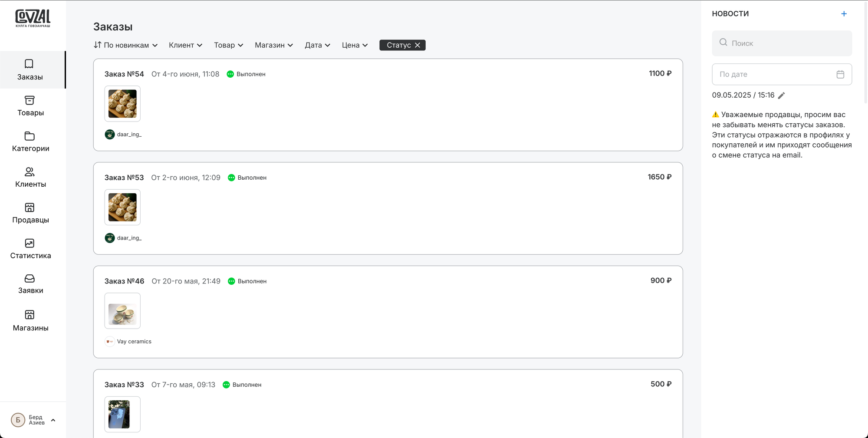
Task: Click the plus icon to add news
Action: [x=844, y=14]
